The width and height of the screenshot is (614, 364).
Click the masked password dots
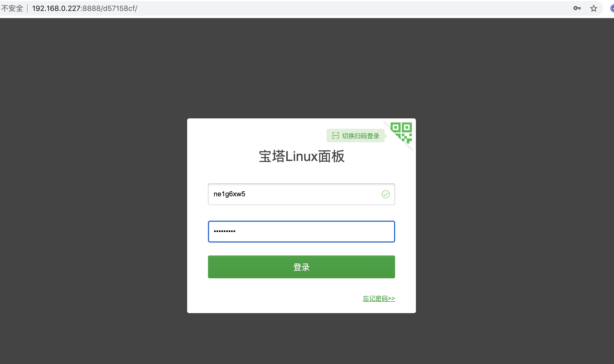[x=224, y=231]
